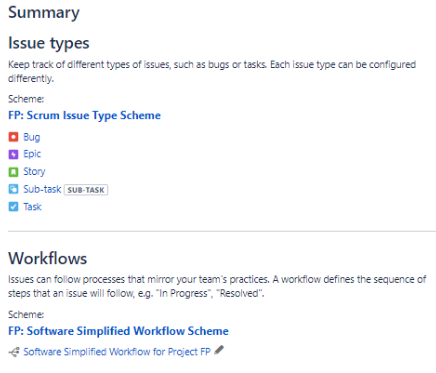This screenshot has height=373, width=436.
Task: Click the red Bug issue type icon
Action: tap(13, 137)
